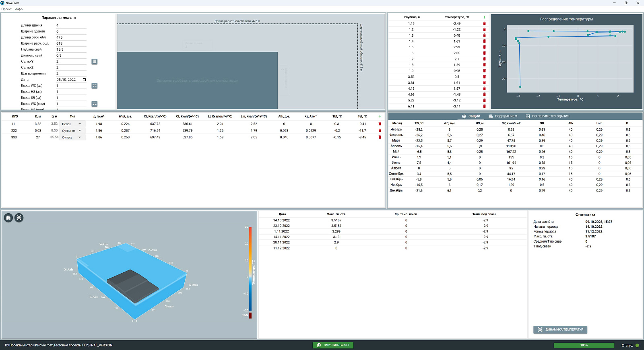
Task: Delete depth row 3.52 with trash icon
Action: (x=484, y=77)
